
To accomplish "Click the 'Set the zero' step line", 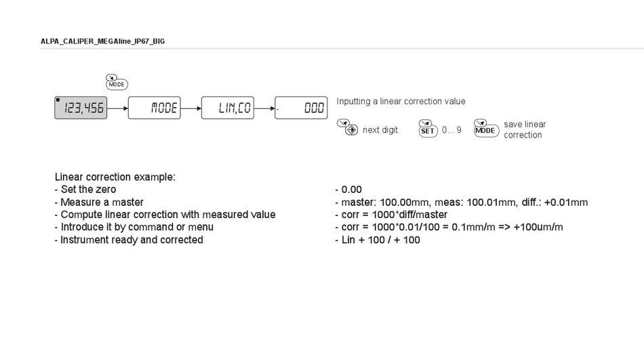I will 85,190.
